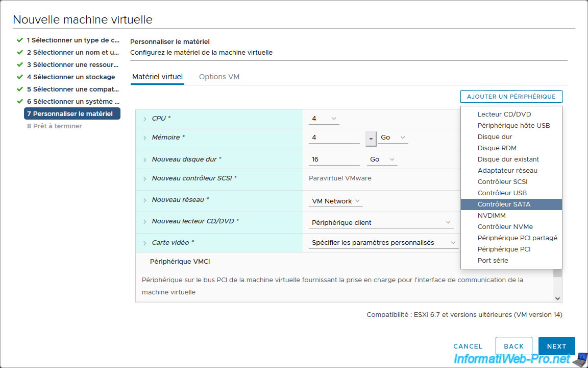The image size is (588, 368).
Task: Open the Carte vidéo settings dropdown
Action: pos(383,243)
